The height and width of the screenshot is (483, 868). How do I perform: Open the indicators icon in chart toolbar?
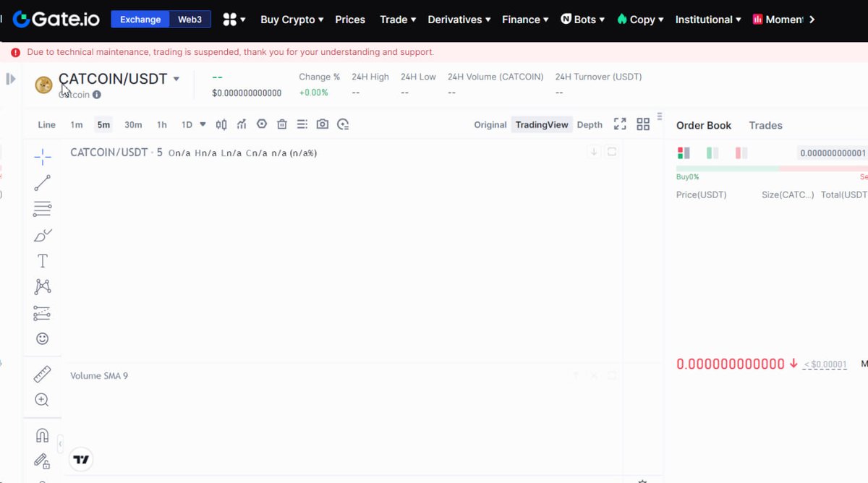point(242,124)
